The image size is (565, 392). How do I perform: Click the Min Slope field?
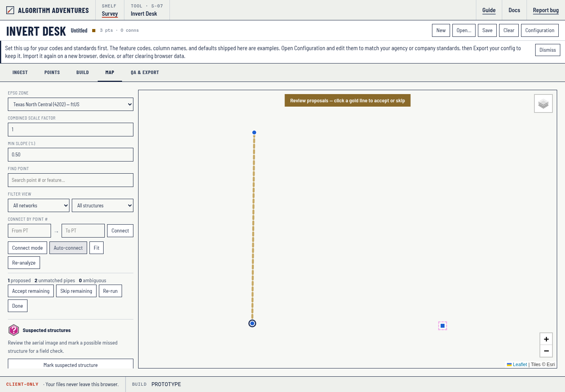[71, 154]
